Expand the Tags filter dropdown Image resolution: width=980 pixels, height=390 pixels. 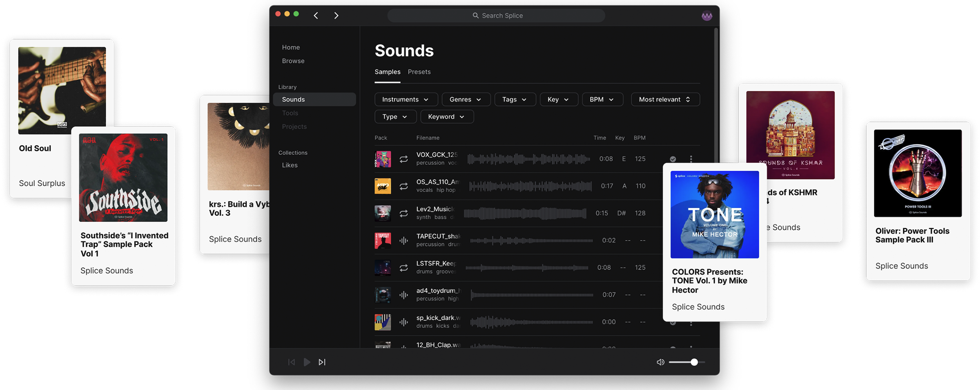[x=515, y=99]
